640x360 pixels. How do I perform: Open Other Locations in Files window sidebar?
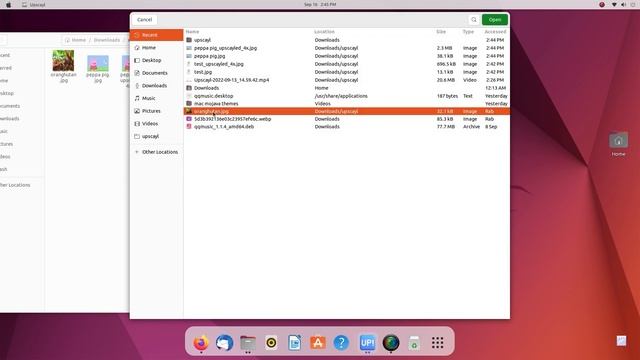tap(16, 185)
